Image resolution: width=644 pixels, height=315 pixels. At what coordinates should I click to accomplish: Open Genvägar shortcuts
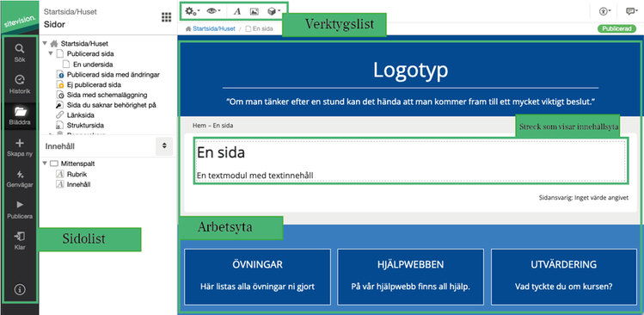20,178
